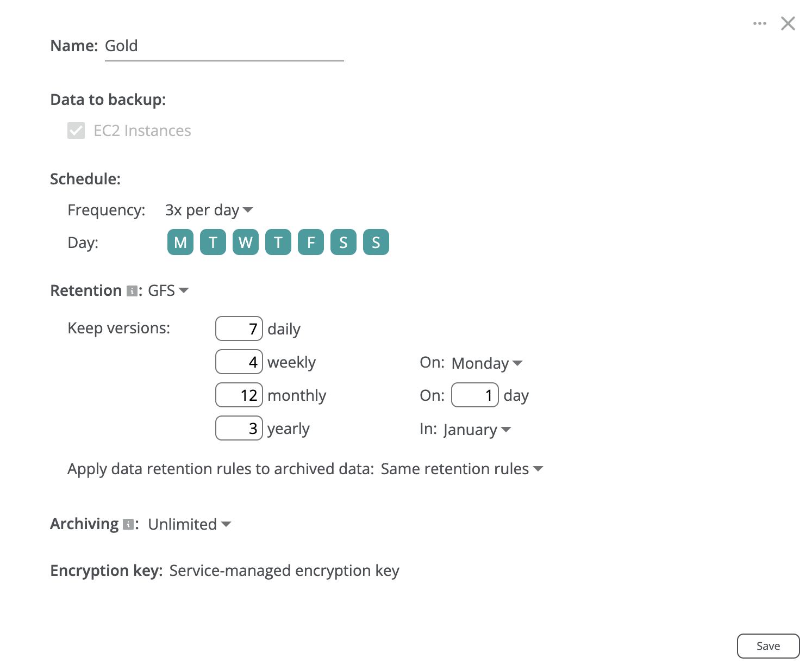Image resolution: width=812 pixels, height=670 pixels.
Task: Open the weekly On Monday dropdown
Action: point(487,363)
